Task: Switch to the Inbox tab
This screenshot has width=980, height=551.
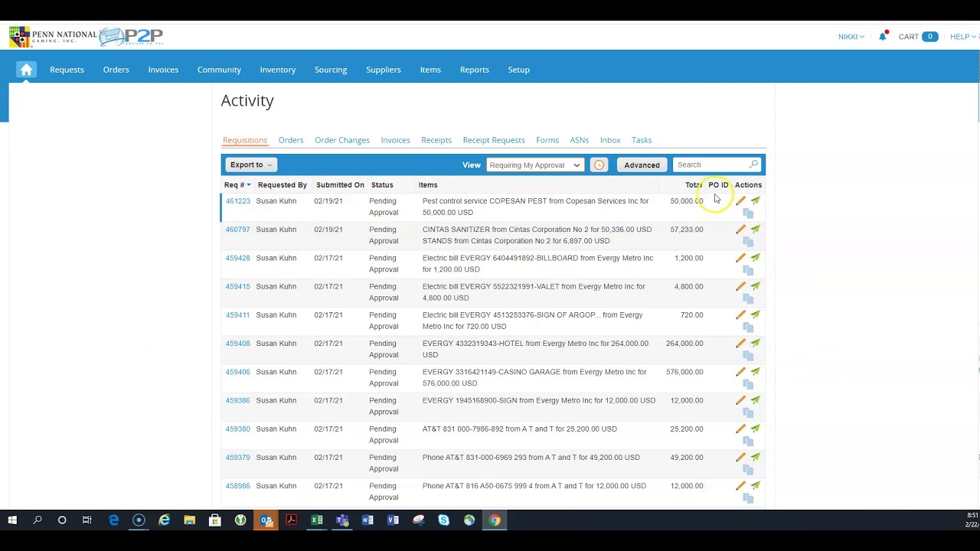Action: coord(610,140)
